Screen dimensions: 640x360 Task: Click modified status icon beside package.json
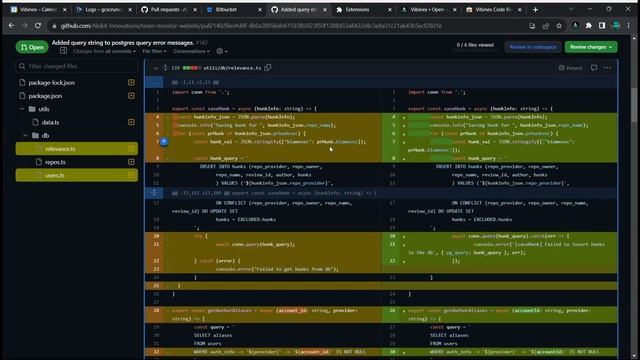coord(131,96)
